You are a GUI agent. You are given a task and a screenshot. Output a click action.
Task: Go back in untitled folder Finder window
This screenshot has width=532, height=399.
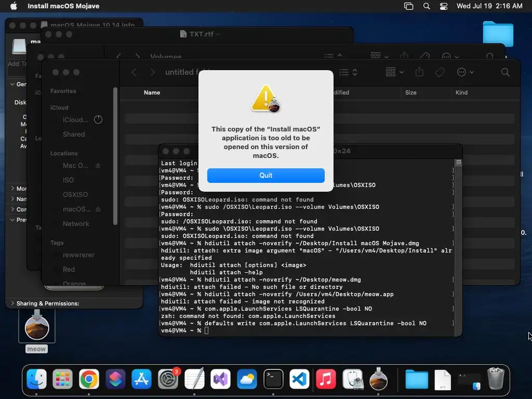pos(134,72)
